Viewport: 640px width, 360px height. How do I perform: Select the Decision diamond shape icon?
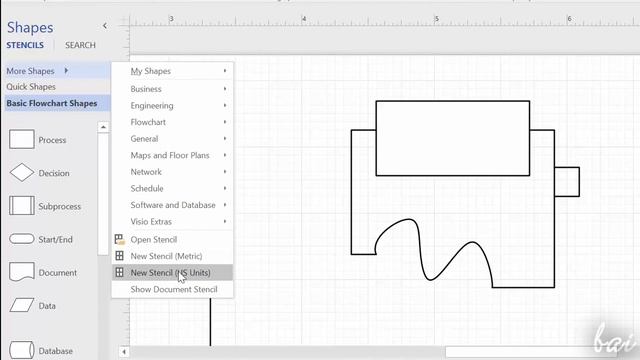click(22, 173)
